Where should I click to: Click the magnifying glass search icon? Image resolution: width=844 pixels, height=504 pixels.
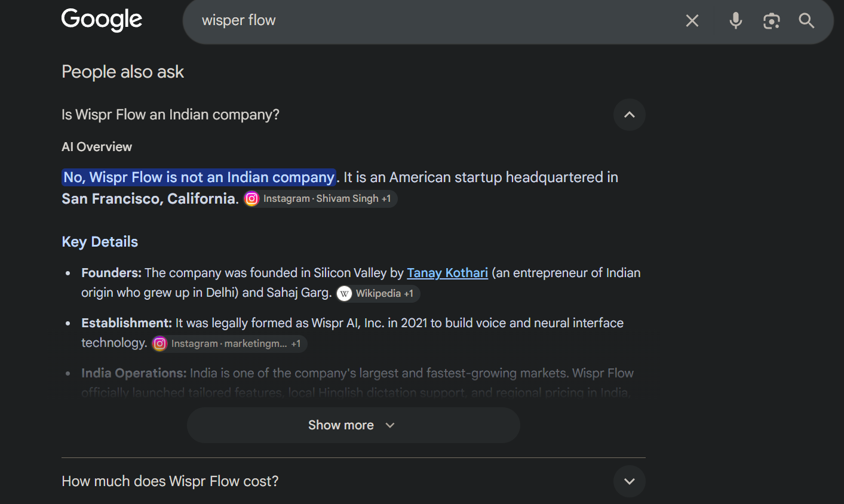[x=806, y=21]
